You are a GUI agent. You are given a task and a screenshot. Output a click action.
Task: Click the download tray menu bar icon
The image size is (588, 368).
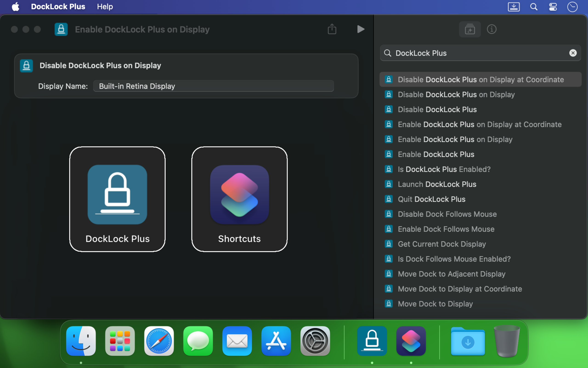(x=514, y=7)
